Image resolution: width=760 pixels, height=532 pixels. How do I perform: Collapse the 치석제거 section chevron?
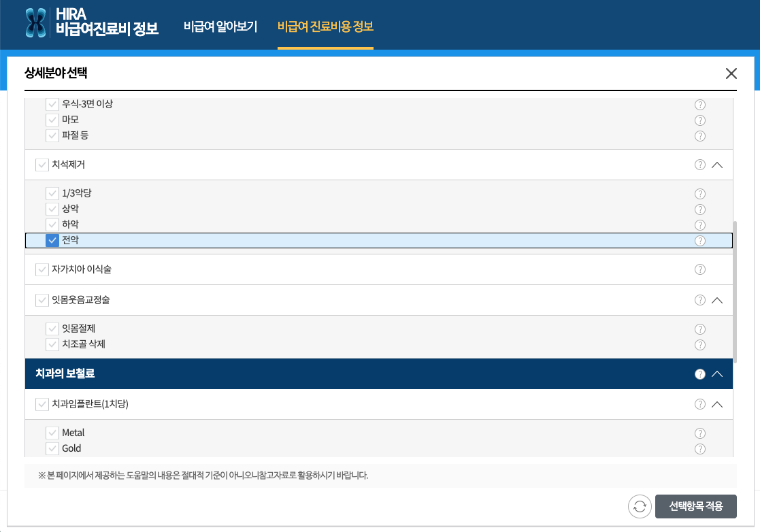(716, 164)
